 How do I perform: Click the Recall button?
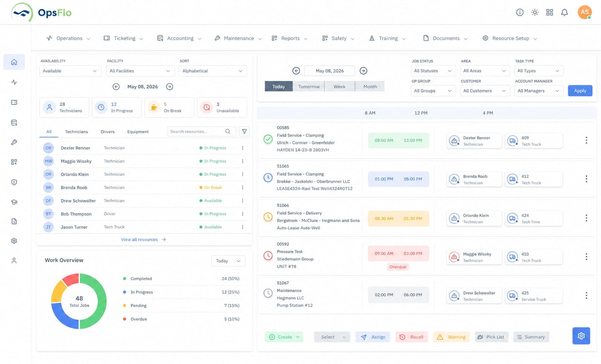[x=411, y=337]
